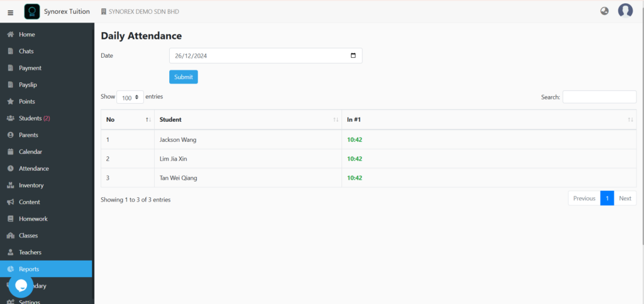Viewport: 644px width, 304px height.
Task: Click the Daily Attendance heading
Action: [142, 36]
